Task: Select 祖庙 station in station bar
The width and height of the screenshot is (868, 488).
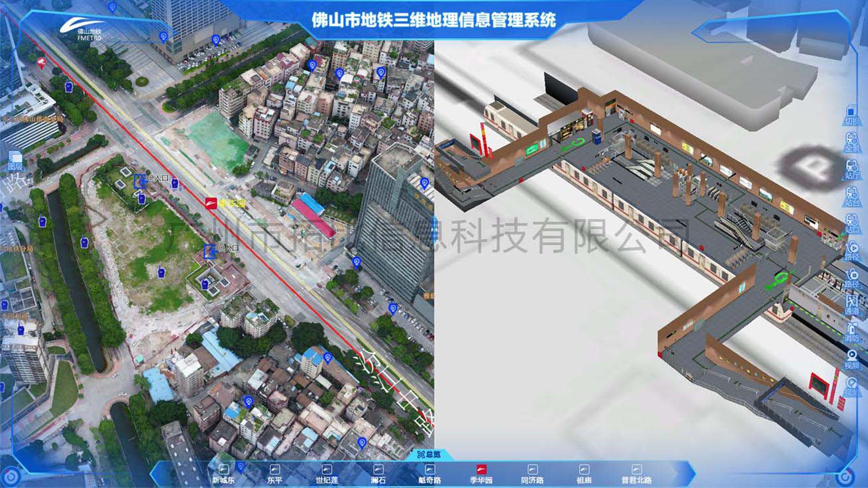Action: click(584, 475)
